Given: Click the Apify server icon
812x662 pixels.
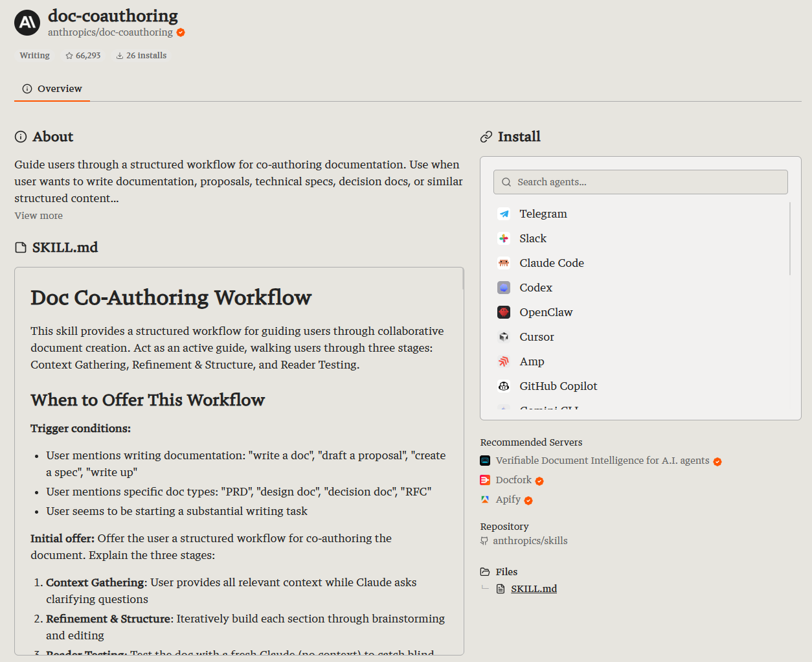Looking at the screenshot, I should (485, 499).
